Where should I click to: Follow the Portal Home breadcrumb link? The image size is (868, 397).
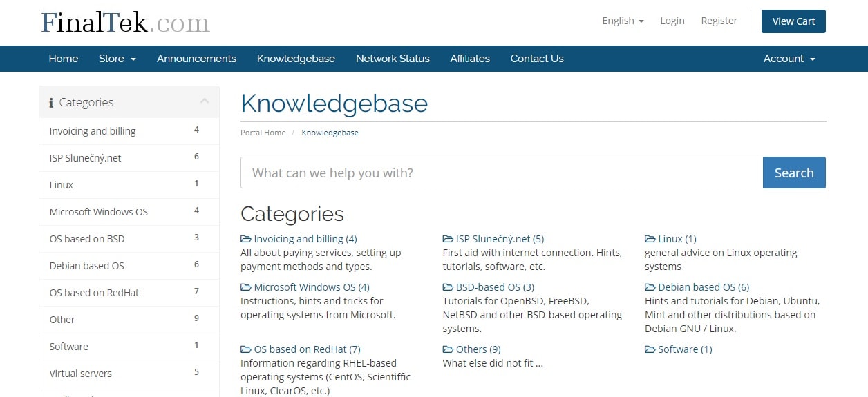pos(263,133)
